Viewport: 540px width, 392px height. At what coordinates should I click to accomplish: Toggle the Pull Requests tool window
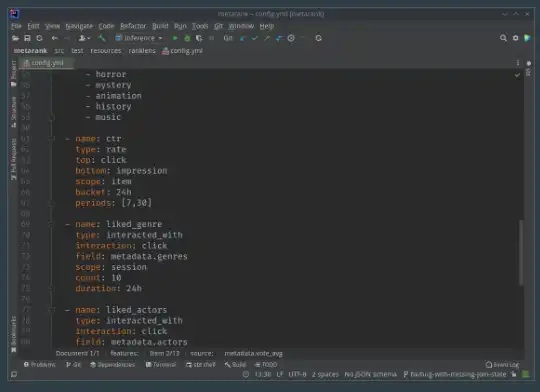click(x=14, y=159)
